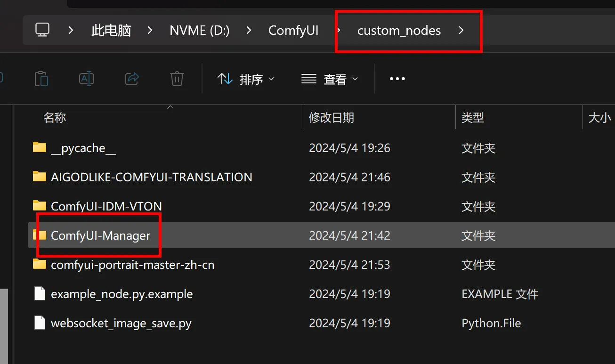Viewport: 615px width, 364px height.
Task: Expand chevron after the monitor icon
Action: click(71, 31)
